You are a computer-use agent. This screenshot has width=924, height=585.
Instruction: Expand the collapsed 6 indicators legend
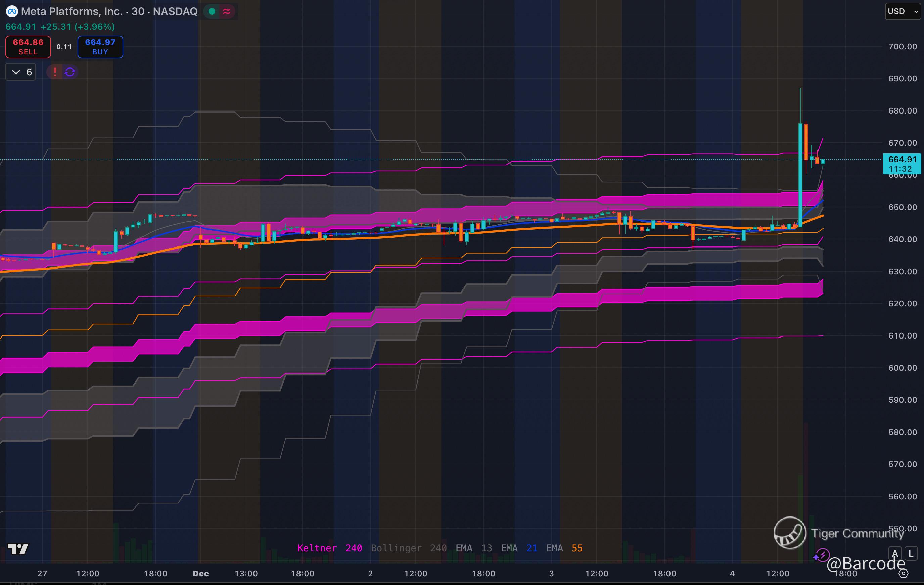click(21, 72)
